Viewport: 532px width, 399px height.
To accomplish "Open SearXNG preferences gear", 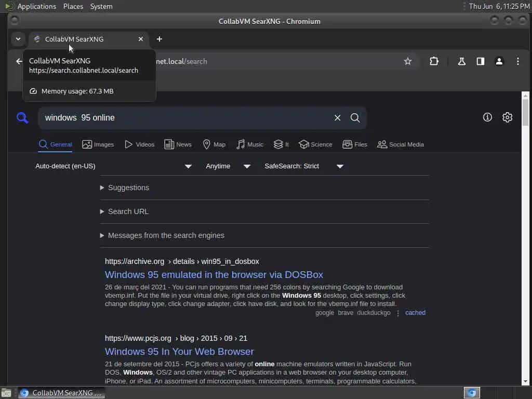I will (507, 117).
